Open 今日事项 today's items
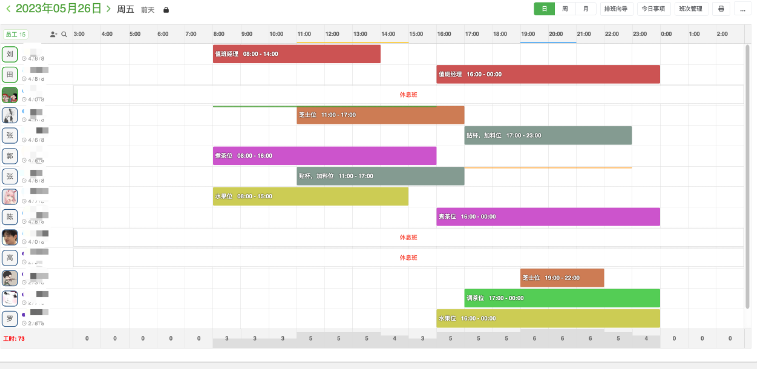The height and width of the screenshot is (370, 758). click(x=654, y=9)
